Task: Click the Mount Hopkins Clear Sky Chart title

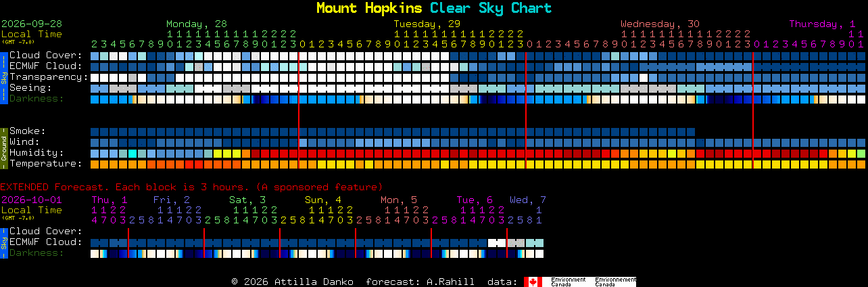Action: (434, 8)
